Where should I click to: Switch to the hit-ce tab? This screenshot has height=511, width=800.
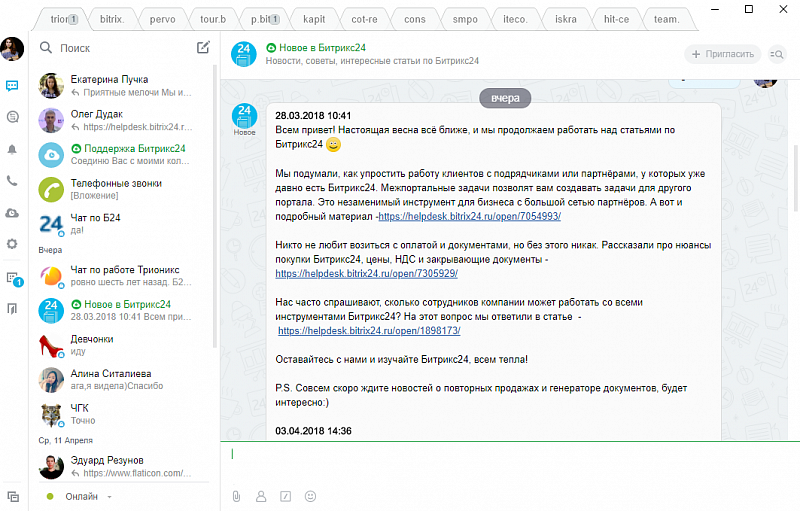point(616,19)
